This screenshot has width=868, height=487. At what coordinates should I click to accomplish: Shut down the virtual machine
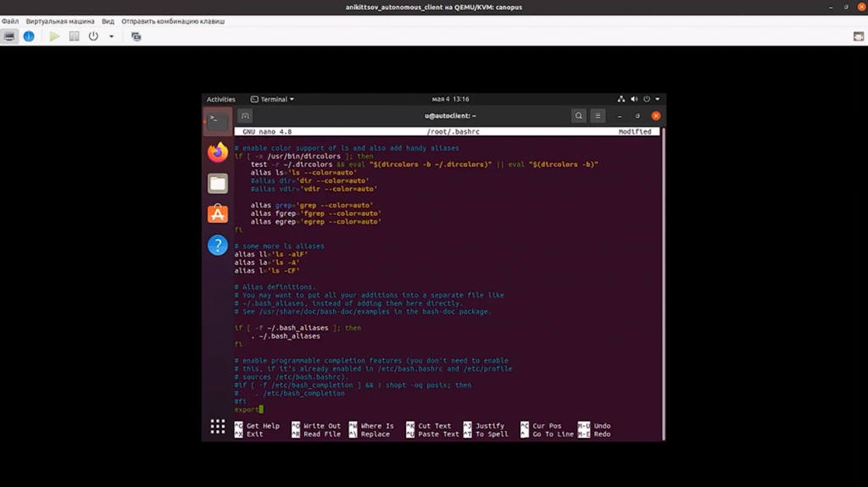[93, 36]
